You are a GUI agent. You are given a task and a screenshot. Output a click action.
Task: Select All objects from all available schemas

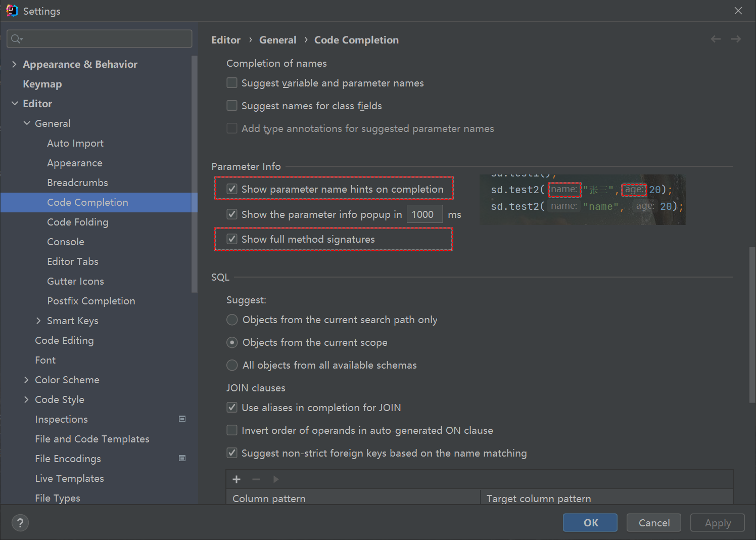[232, 365]
